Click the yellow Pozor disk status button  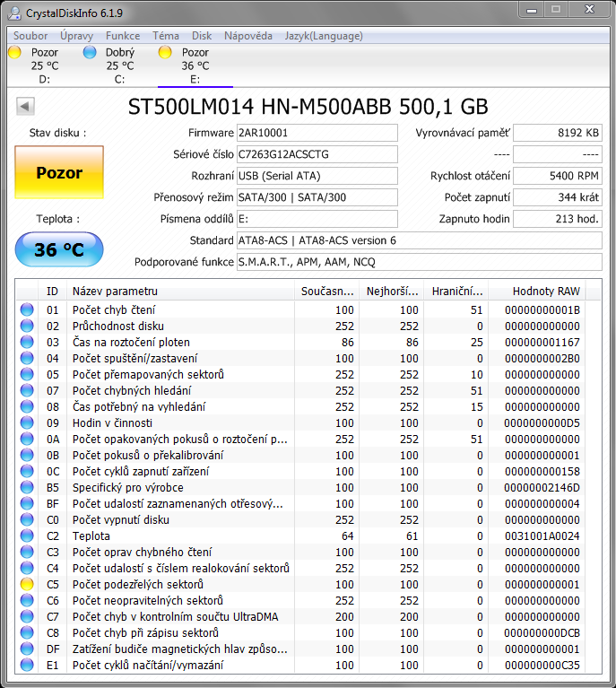(59, 172)
